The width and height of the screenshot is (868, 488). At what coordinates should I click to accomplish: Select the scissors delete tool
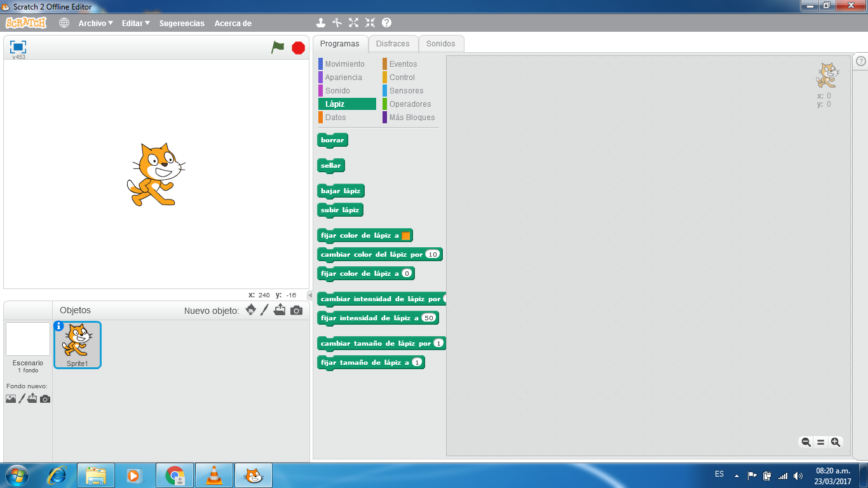(339, 22)
